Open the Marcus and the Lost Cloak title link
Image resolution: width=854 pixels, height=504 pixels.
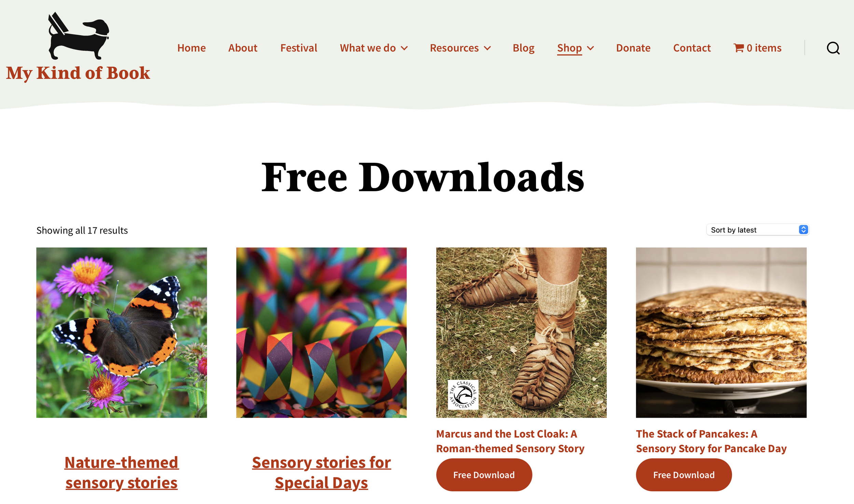(510, 441)
